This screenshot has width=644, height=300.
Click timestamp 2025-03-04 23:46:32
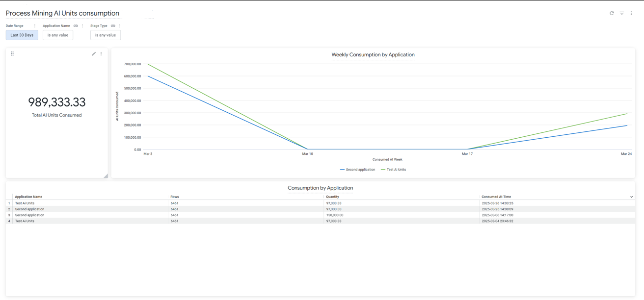[x=498, y=221]
